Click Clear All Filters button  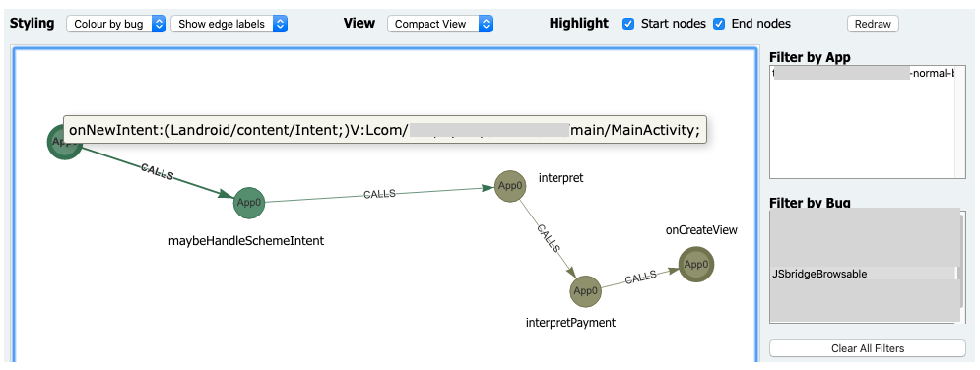click(x=868, y=348)
